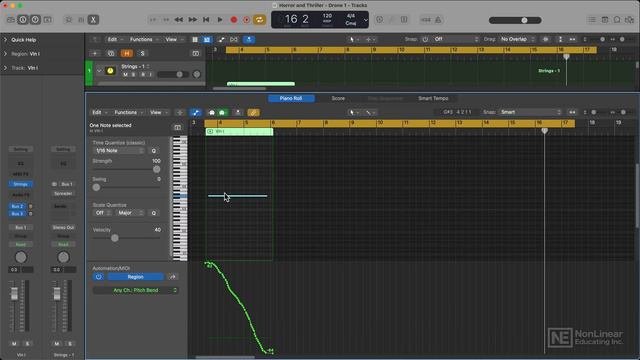Expand the Quick Help section
This screenshot has height=360, width=640.
pos(5,40)
